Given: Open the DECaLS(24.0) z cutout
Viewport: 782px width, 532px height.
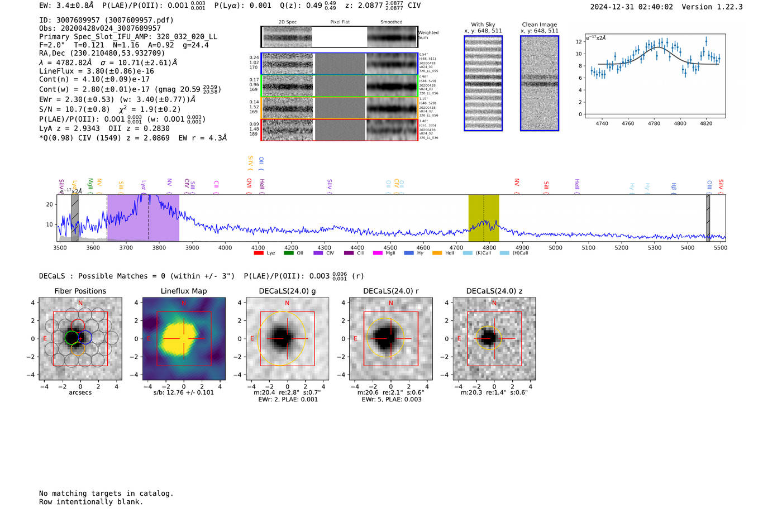Looking at the screenshot, I should coord(494,339).
